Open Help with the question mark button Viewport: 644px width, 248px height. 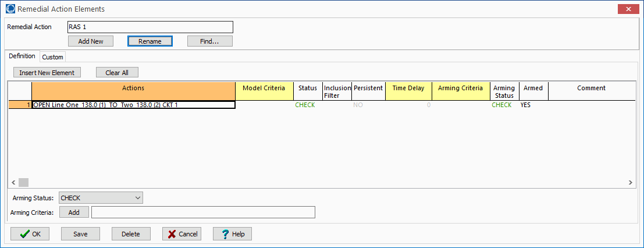point(232,233)
